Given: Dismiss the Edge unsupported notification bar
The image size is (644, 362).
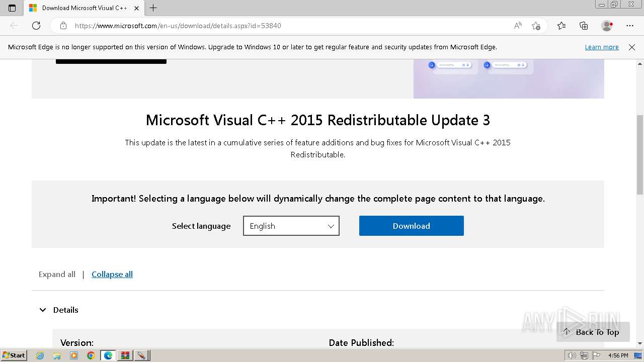Looking at the screenshot, I should tap(632, 47).
